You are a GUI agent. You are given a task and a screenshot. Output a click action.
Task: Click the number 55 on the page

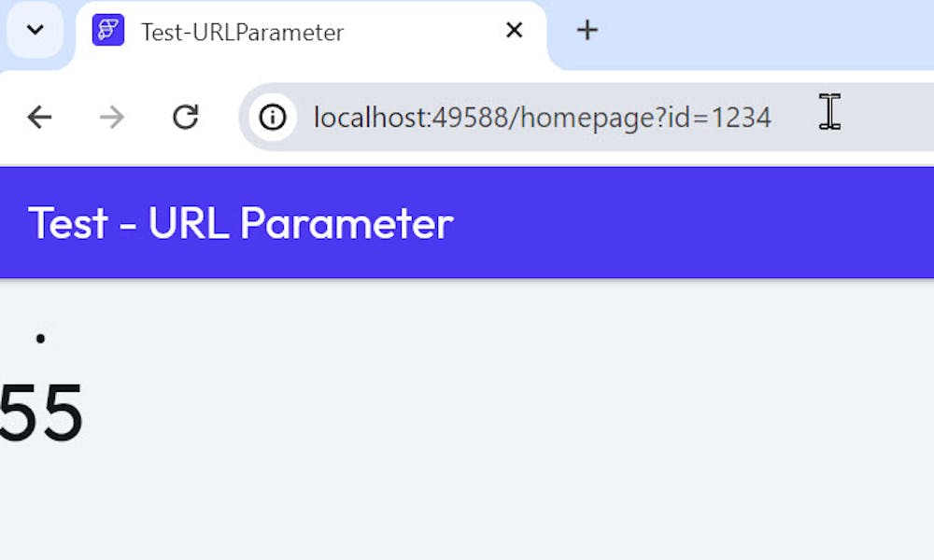[41, 413]
